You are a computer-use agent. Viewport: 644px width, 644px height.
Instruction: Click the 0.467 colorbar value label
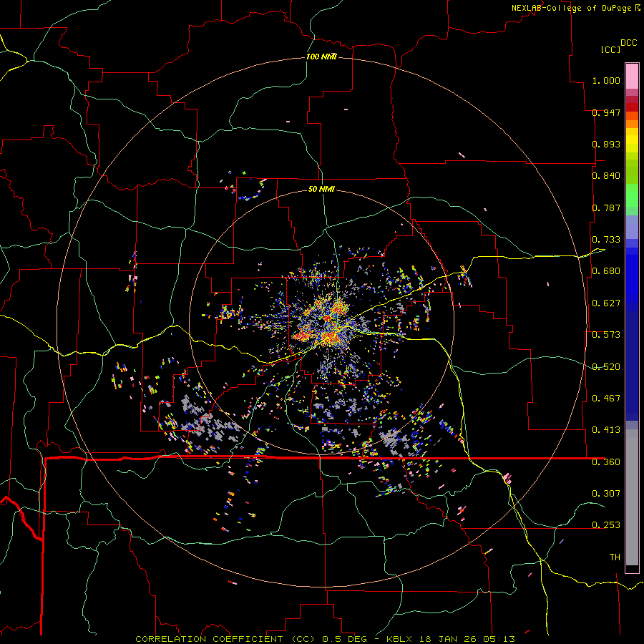click(606, 399)
